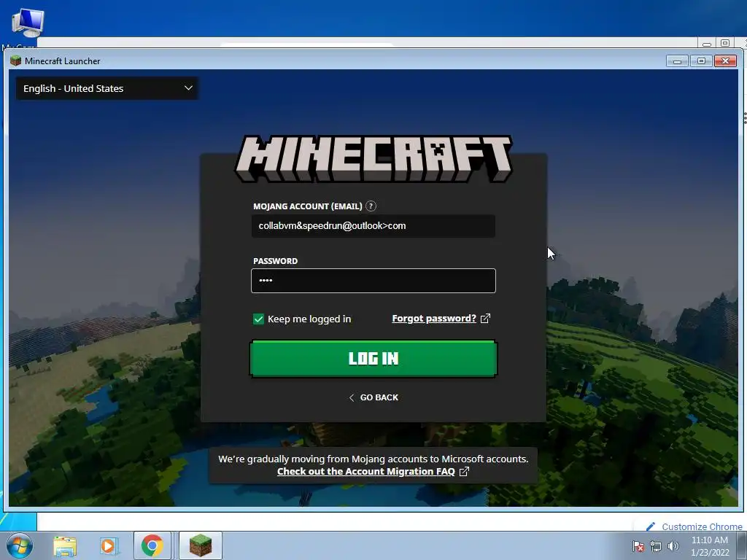Focus the Mojang account email field
Viewport: 747px width, 560px height.
[373, 226]
